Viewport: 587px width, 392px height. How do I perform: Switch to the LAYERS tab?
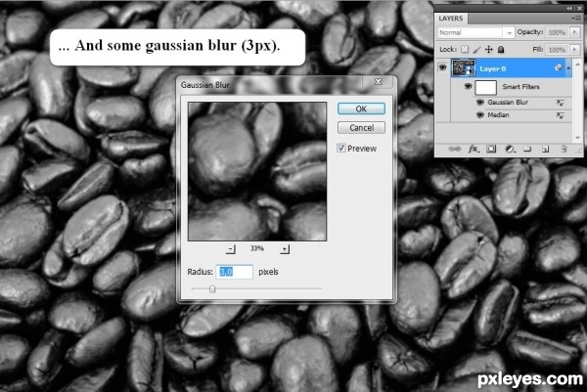[451, 19]
